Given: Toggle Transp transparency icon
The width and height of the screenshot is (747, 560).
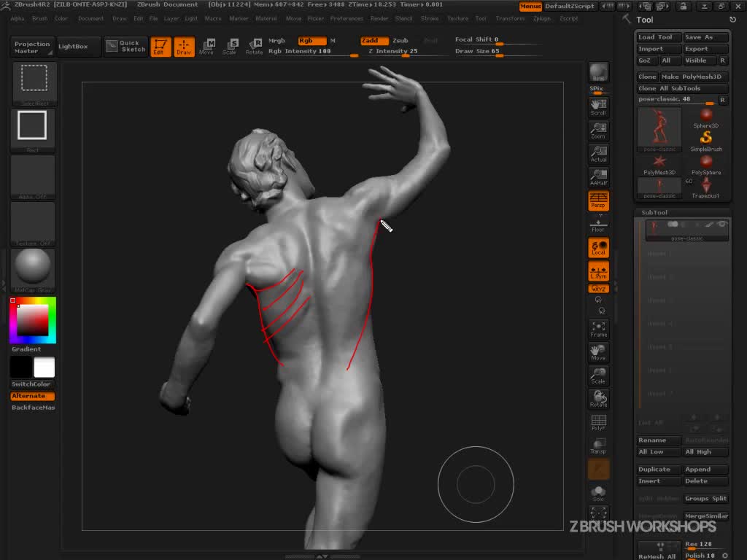Looking at the screenshot, I should pos(598,446).
